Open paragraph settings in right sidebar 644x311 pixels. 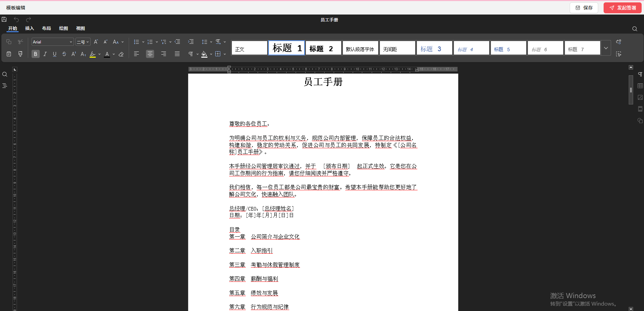[x=640, y=75]
